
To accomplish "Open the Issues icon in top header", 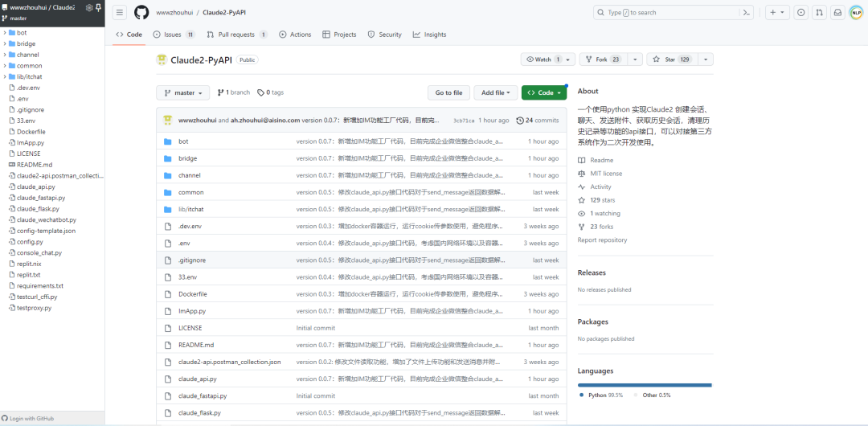I will (800, 12).
